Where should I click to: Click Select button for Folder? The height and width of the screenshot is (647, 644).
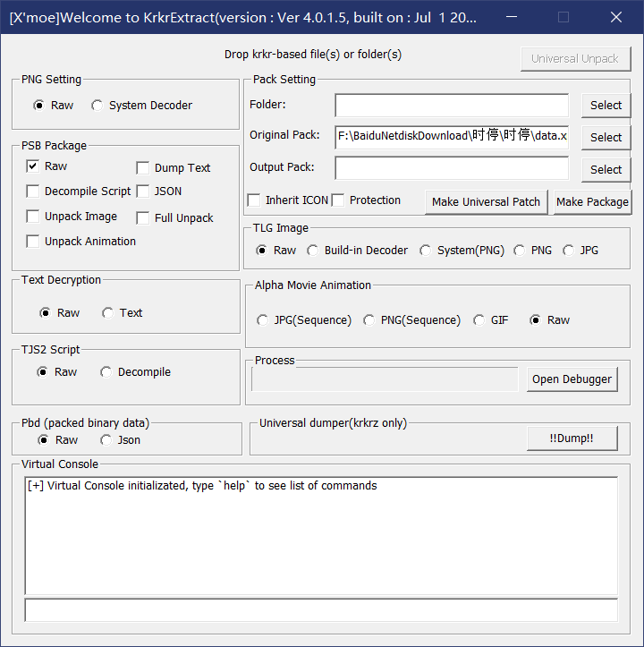[606, 106]
